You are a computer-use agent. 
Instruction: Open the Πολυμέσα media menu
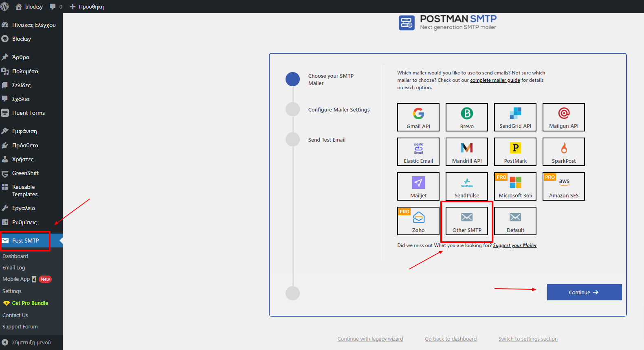31,71
